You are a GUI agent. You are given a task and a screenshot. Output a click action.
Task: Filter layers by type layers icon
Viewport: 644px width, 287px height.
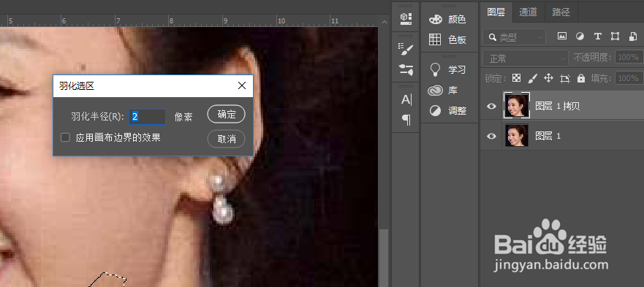(598, 37)
